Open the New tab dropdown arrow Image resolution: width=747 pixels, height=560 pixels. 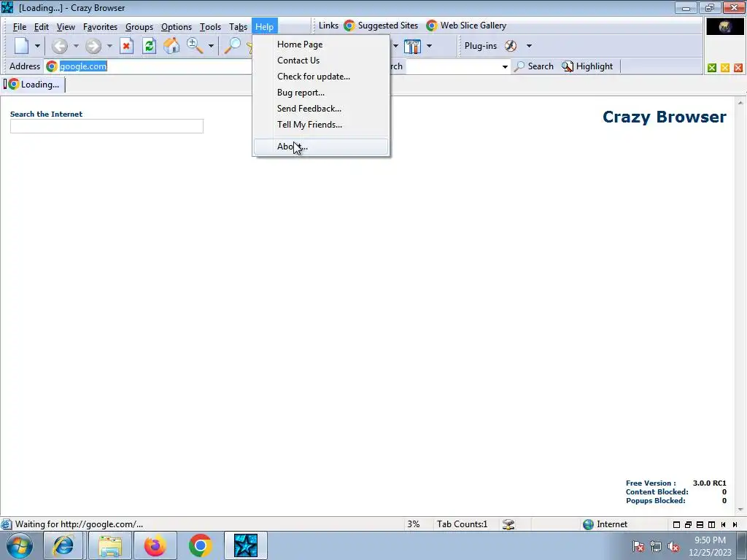coord(37,46)
